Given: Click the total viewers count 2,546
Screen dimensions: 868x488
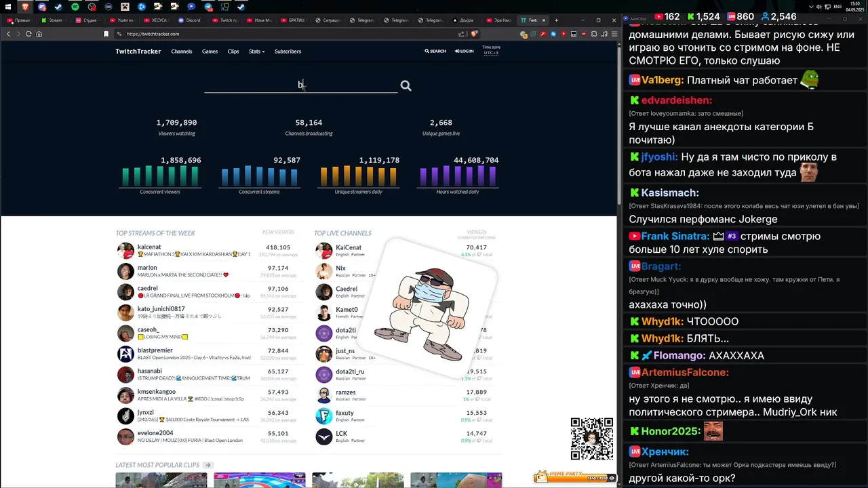Looking at the screenshot, I should coord(779,16).
